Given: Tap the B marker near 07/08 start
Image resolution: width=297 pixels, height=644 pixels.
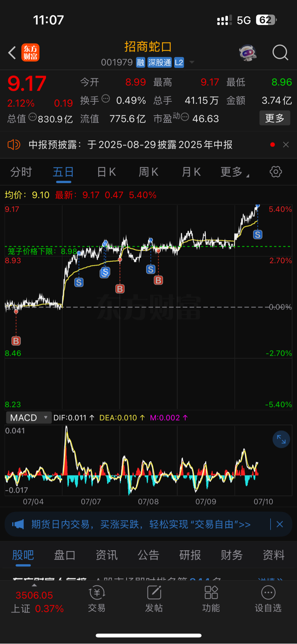Looking at the screenshot, I should click(x=120, y=289).
